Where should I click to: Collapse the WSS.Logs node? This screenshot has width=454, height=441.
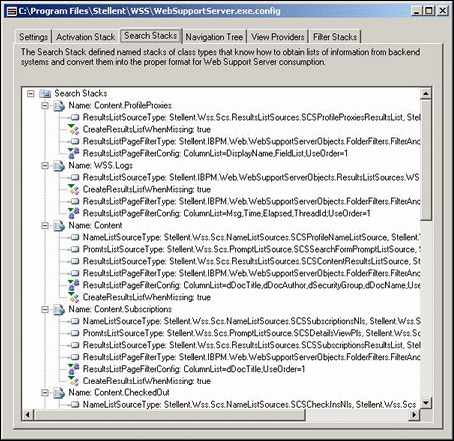point(45,166)
